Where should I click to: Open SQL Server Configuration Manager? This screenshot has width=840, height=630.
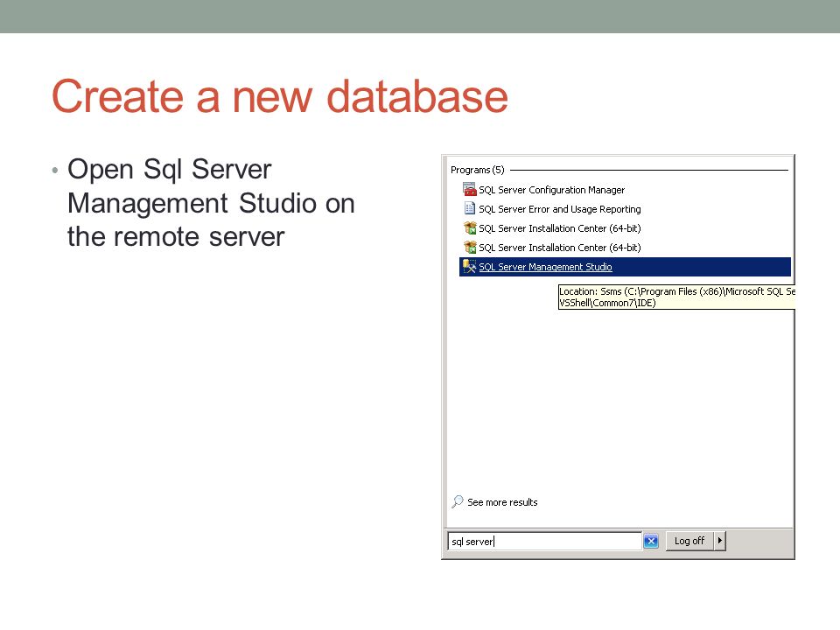(x=552, y=190)
